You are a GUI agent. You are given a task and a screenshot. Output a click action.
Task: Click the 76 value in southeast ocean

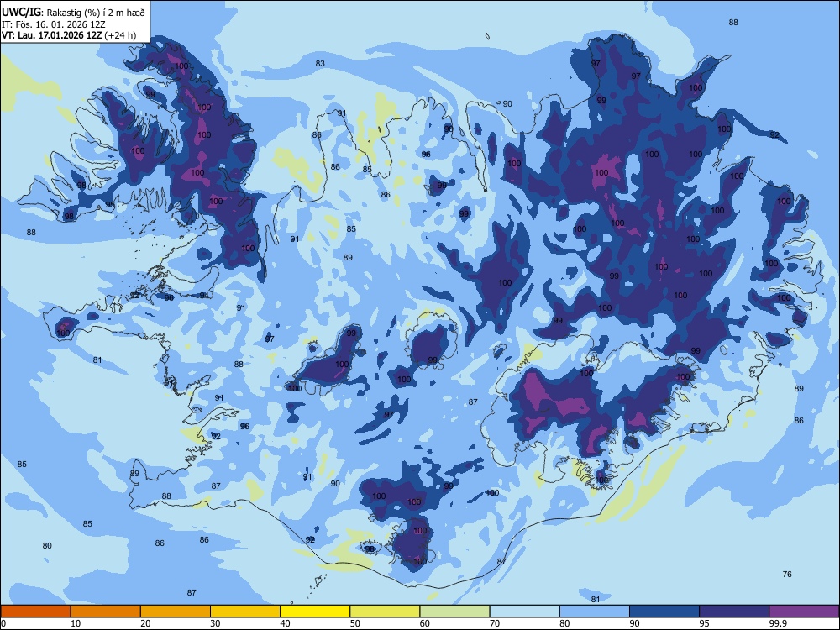click(x=787, y=575)
